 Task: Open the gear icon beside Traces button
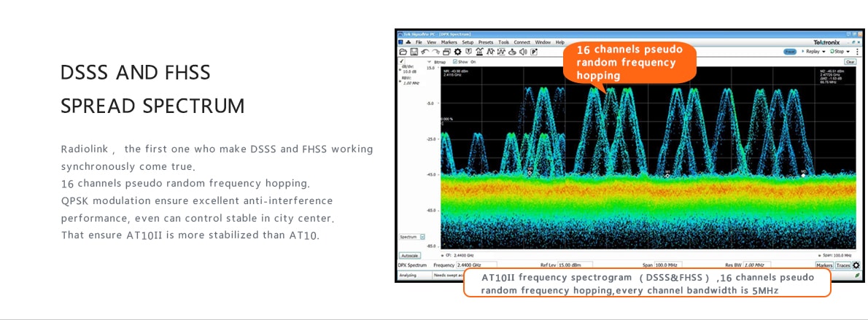856,265
